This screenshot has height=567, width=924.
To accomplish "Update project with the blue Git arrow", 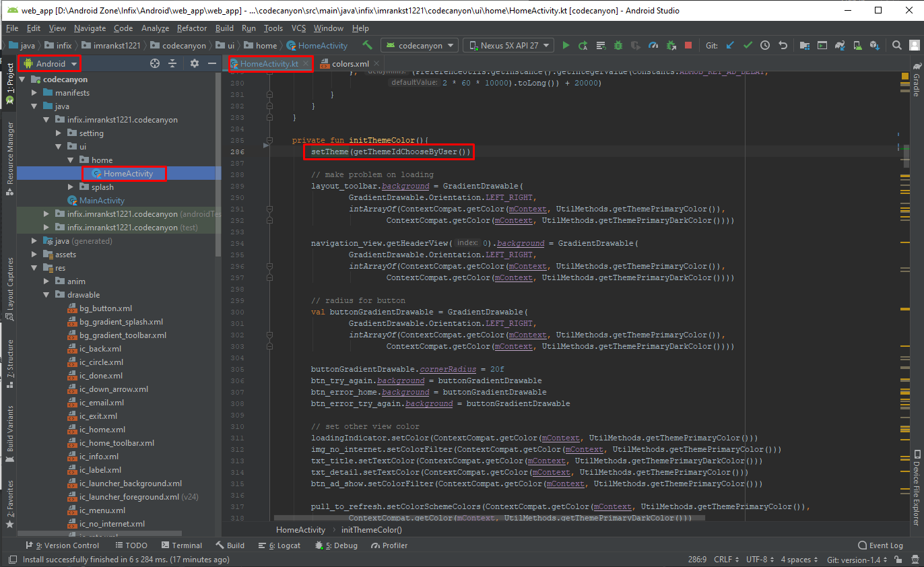I will point(731,45).
